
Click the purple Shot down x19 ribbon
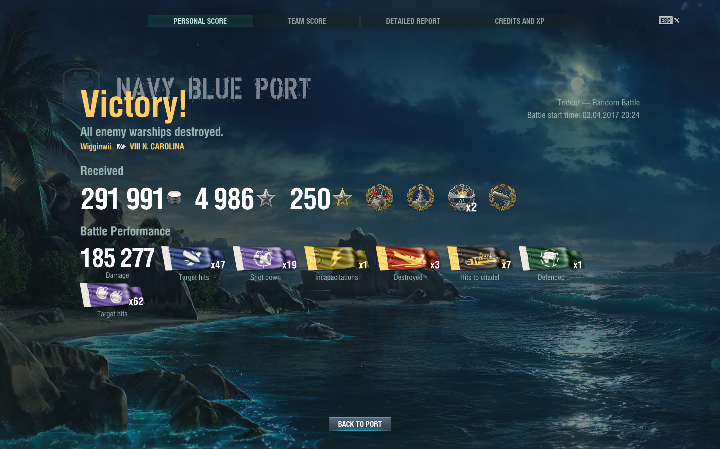click(265, 258)
